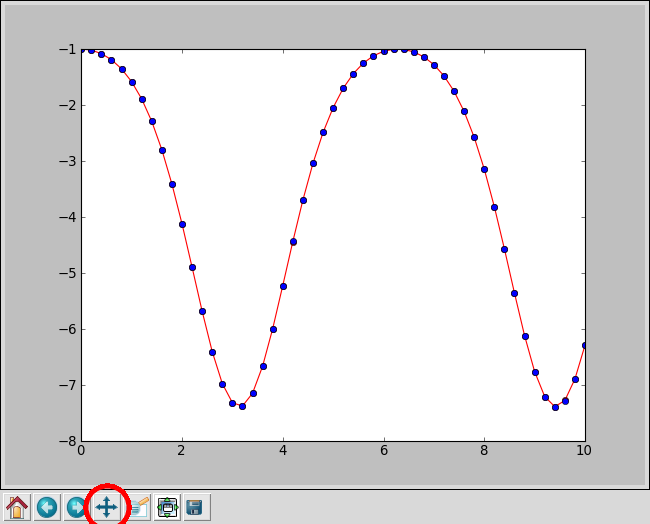
Task: Click the last data point at x=10
Action: [x=585, y=345]
